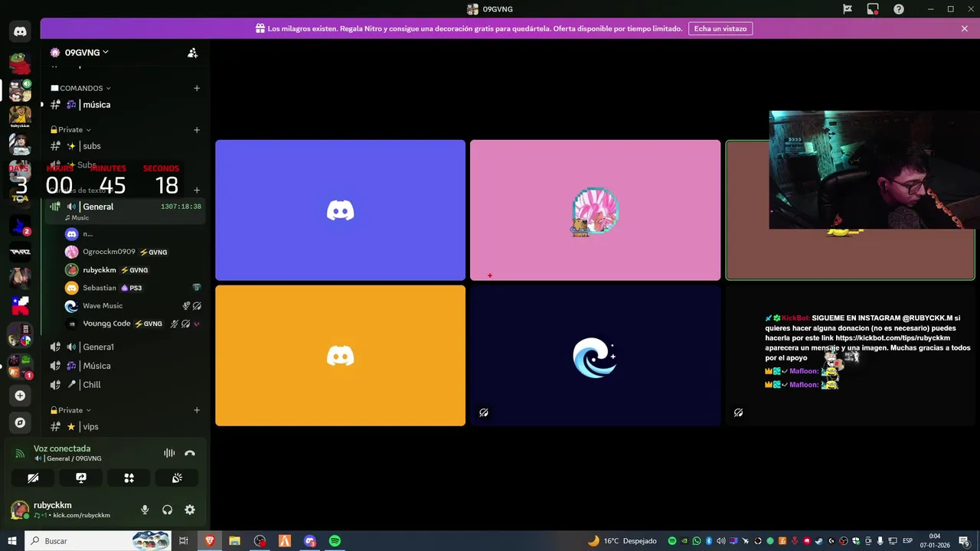The height and width of the screenshot is (551, 980).
Task: Dismiss the Nitro promotion banner
Action: 965,28
